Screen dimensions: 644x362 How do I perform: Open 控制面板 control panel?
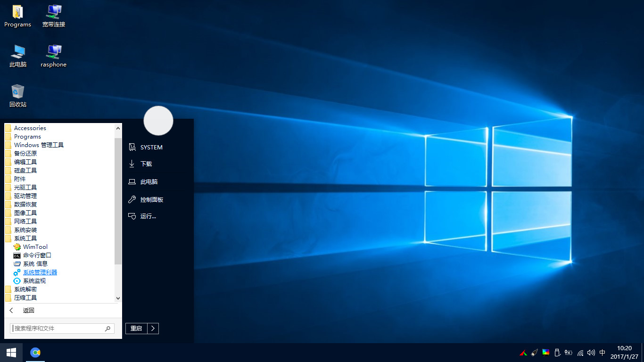click(151, 199)
